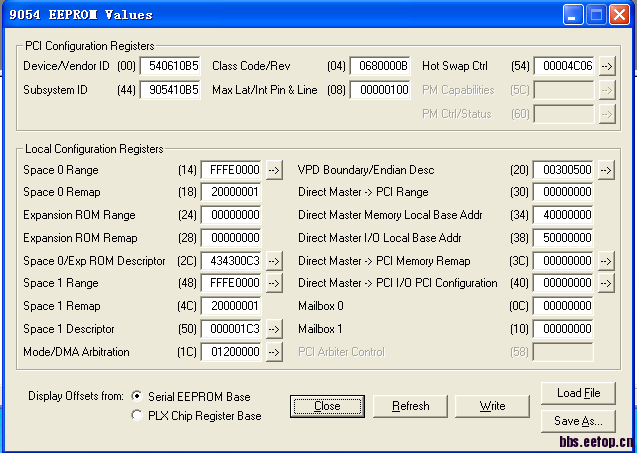
Task: Edit the Mailbox 0 field
Action: (x=563, y=306)
